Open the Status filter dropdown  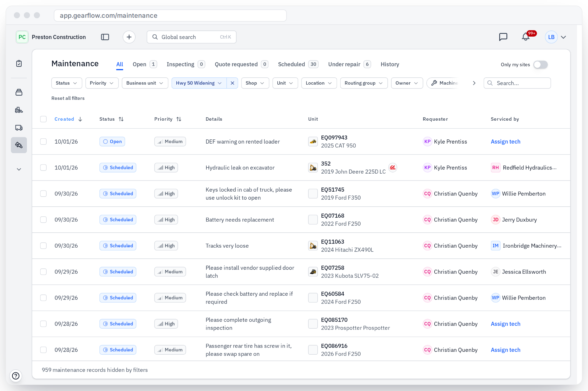click(x=67, y=83)
